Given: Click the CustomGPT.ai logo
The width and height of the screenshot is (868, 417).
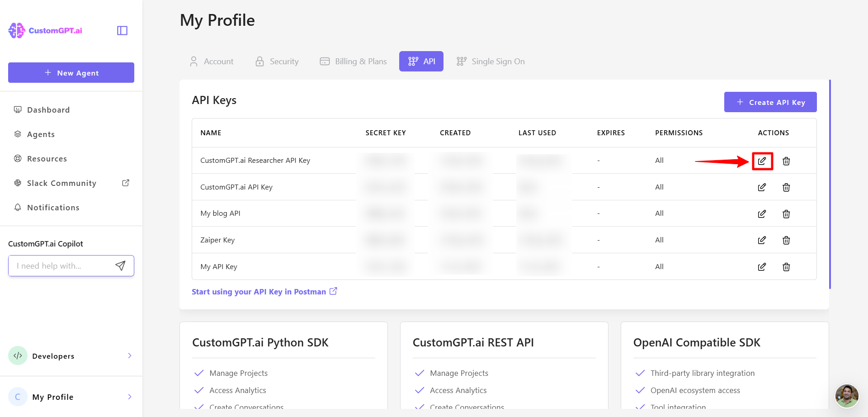Looking at the screenshot, I should point(45,30).
